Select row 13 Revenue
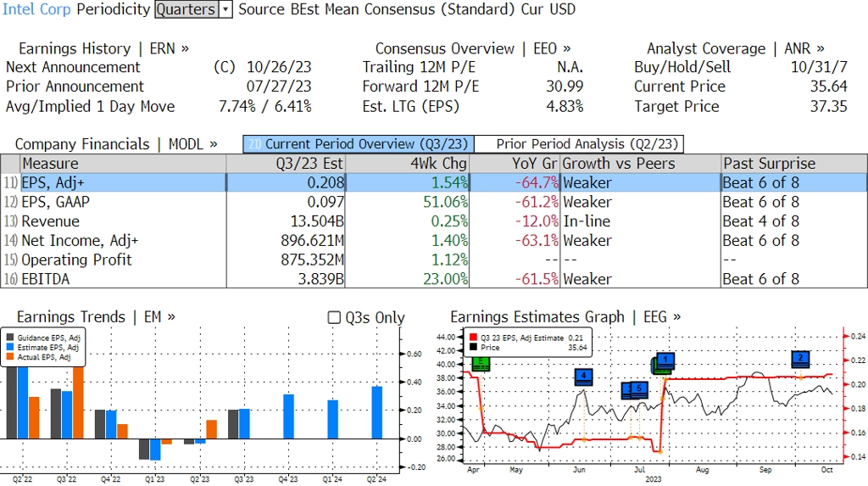This screenshot has height=486, width=868. tap(434, 221)
